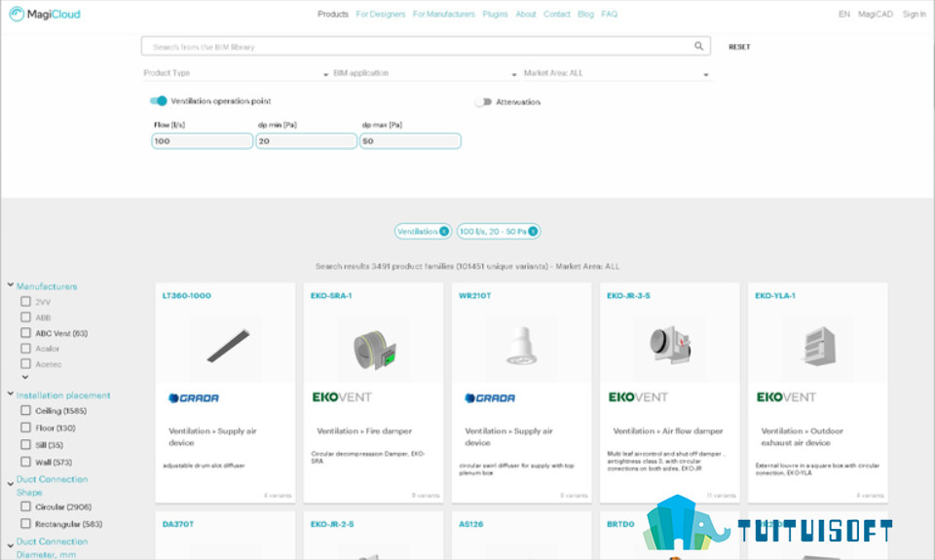This screenshot has height=560, width=935.
Task: Click the MagiCloud logo
Action: pos(45,15)
